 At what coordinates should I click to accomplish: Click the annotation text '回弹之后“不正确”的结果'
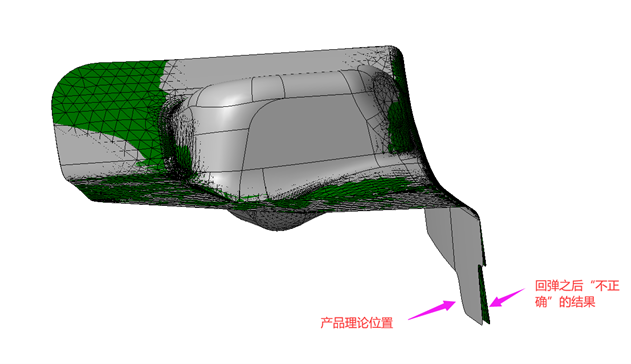[x=577, y=294]
